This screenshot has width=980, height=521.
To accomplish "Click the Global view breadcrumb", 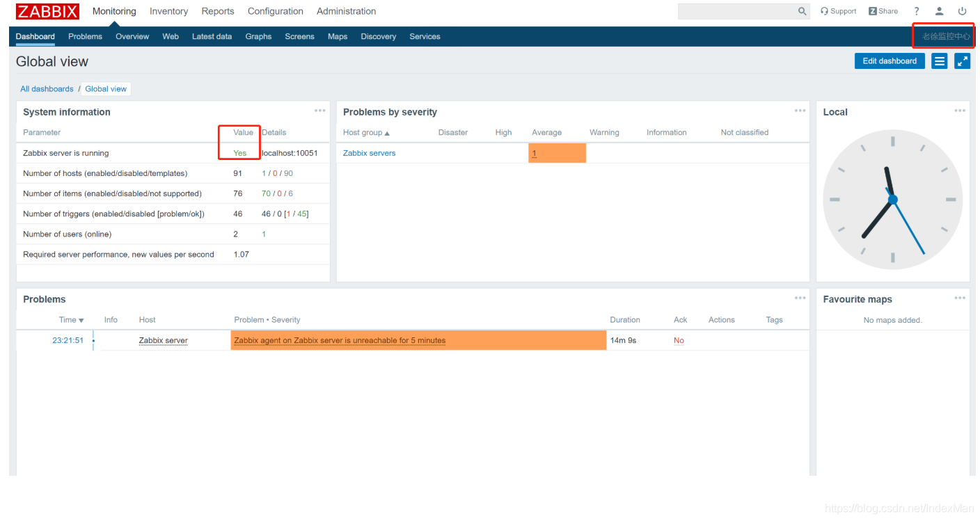I will 106,89.
